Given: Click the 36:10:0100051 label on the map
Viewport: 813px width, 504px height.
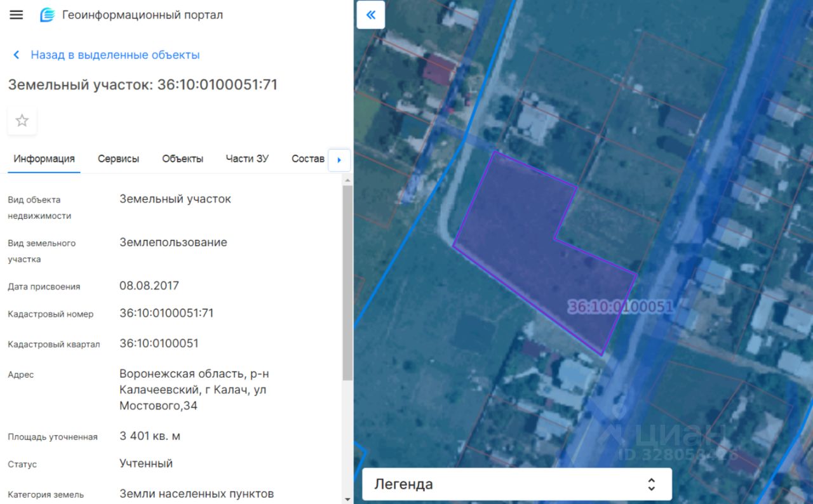Looking at the screenshot, I should 620,307.
